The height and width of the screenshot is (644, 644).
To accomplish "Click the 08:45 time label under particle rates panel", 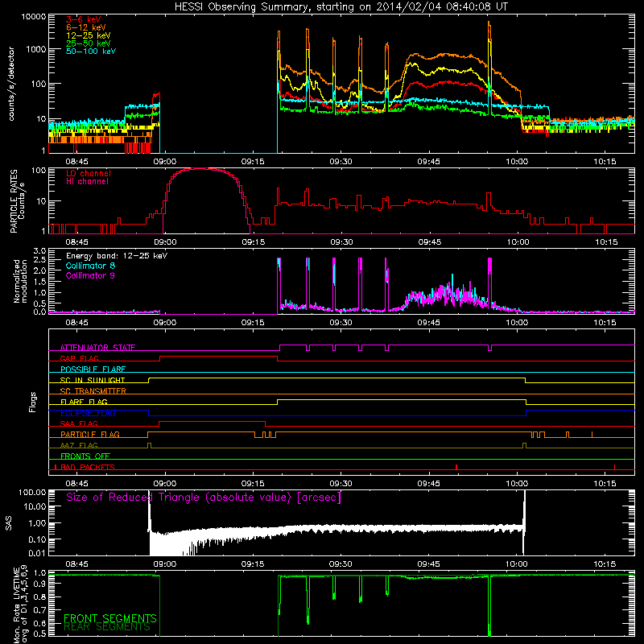I will [76, 242].
